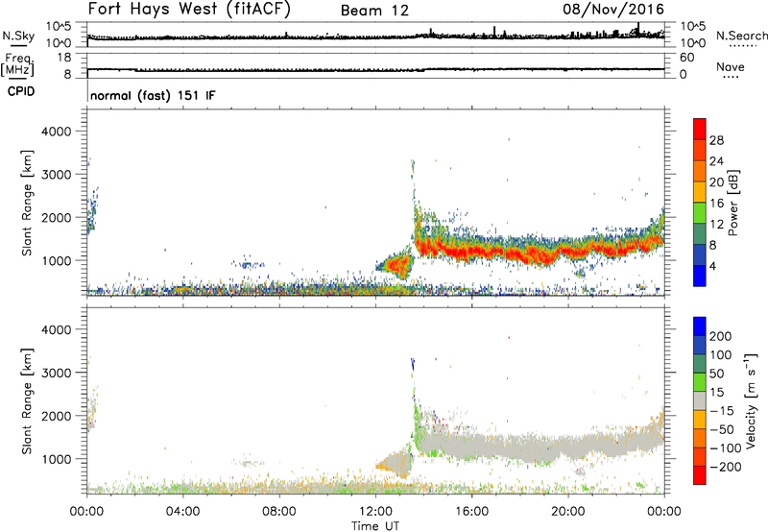This screenshot has width=768, height=532.
Task: Click the 2000 tick in the velocity panel
Action: point(56,416)
